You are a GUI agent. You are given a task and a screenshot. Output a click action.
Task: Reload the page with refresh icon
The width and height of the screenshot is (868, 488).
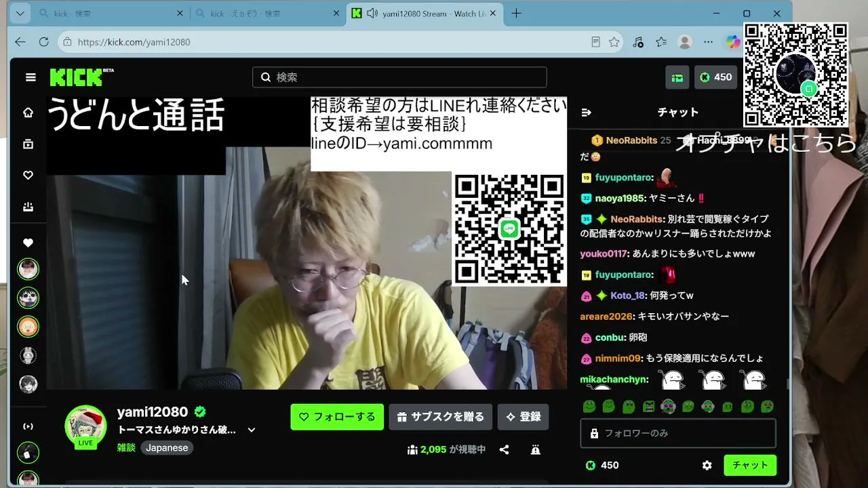44,42
